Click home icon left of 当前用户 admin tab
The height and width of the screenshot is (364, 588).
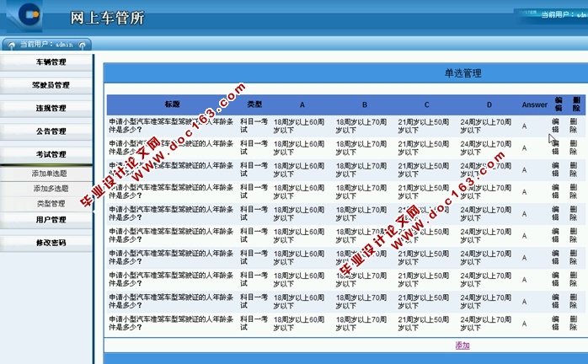coord(12,45)
